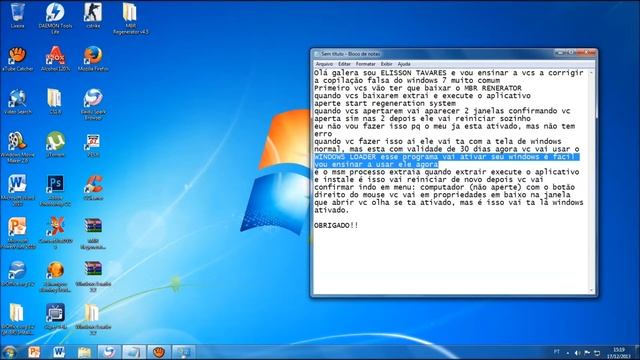Click the 'vou ensinar a usar ele agora' line
This screenshot has width=640, height=360.
coord(376,164)
